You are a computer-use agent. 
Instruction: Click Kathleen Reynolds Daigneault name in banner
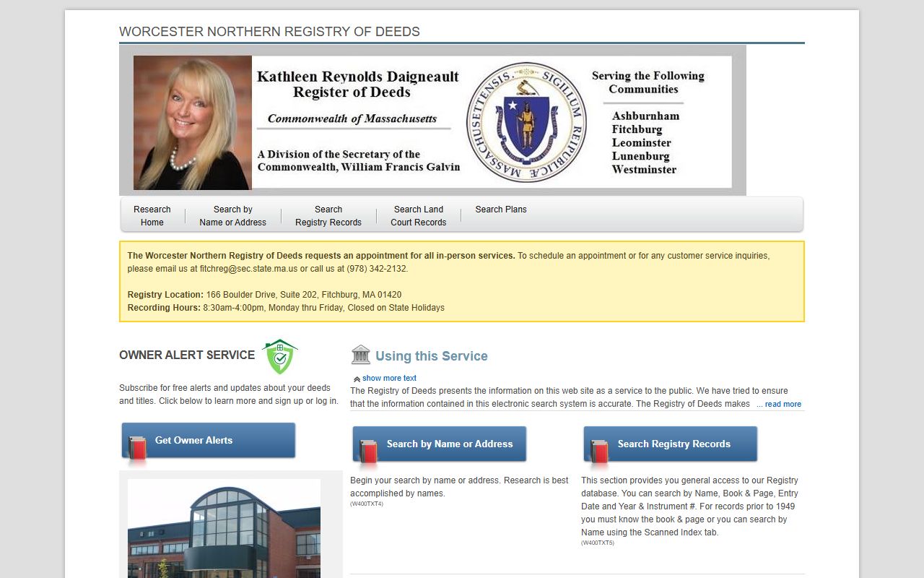coord(358,77)
